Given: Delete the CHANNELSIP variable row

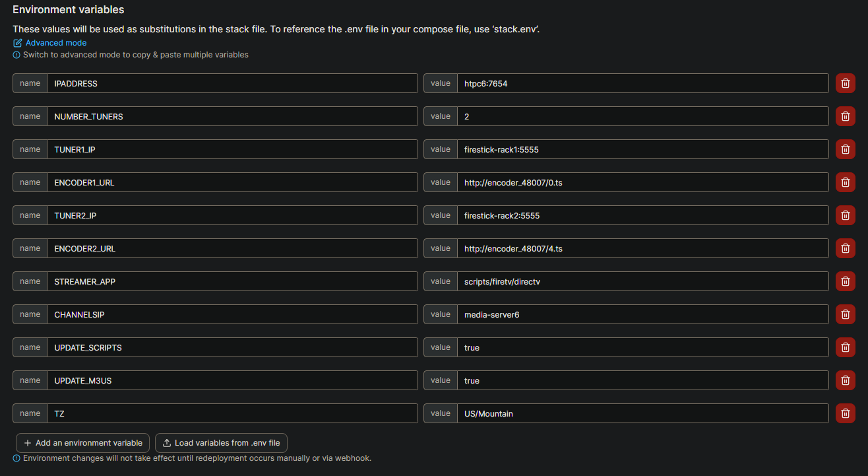Looking at the screenshot, I should pyautogui.click(x=845, y=314).
